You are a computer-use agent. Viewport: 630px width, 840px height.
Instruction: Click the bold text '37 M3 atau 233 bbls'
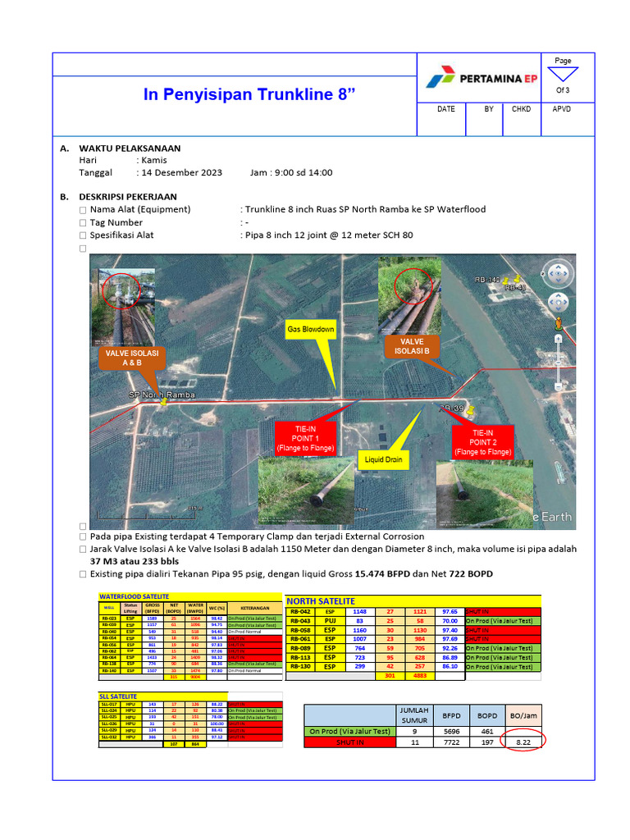coord(135,561)
